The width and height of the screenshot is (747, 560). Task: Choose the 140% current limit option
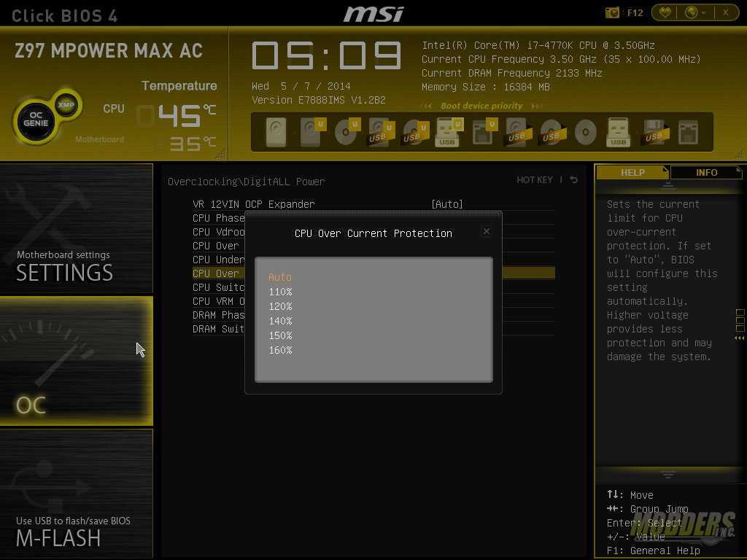[x=280, y=321]
